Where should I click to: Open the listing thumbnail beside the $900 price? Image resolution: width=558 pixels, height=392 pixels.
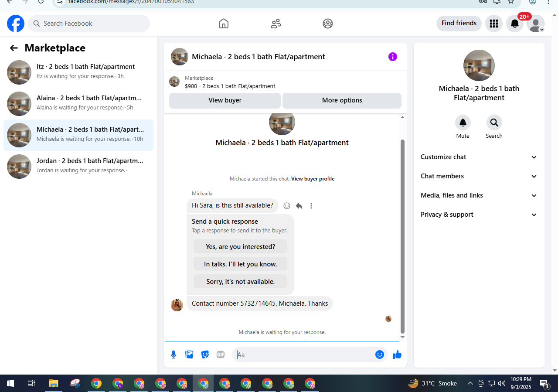pos(174,82)
